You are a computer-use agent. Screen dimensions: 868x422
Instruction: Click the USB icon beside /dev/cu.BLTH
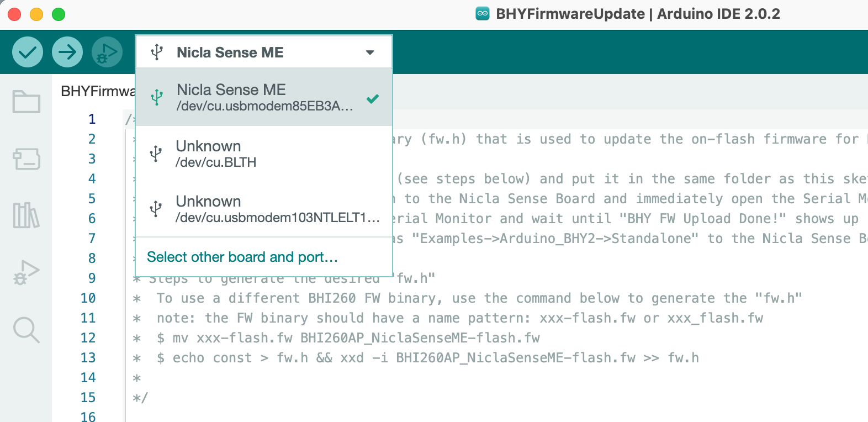156,154
